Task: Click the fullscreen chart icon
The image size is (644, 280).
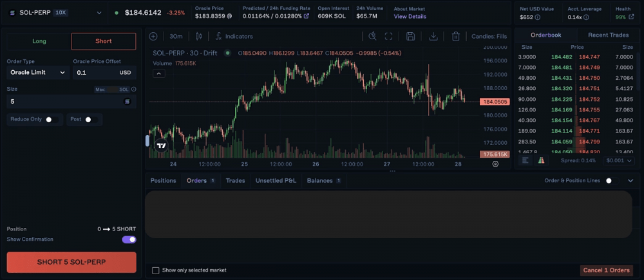Action: point(388,36)
